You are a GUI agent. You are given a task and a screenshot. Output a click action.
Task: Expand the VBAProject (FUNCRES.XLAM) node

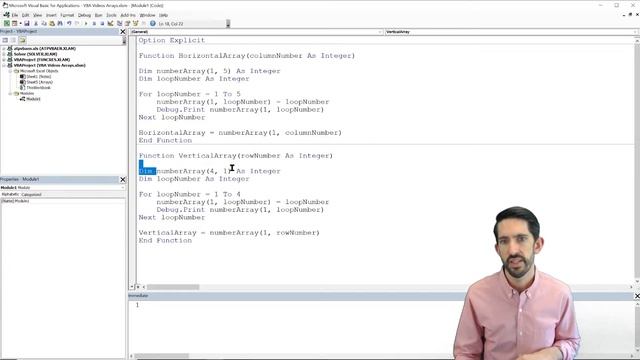[4, 60]
